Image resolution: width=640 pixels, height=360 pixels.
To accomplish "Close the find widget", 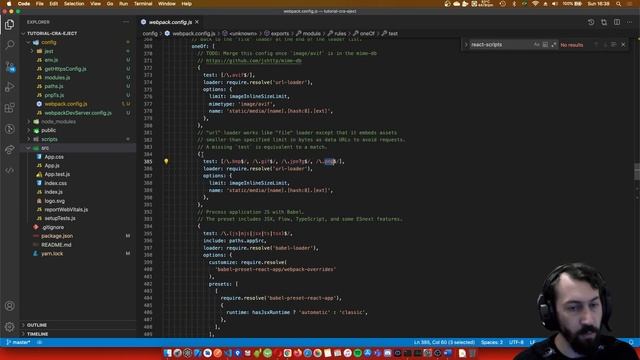I will [623, 44].
